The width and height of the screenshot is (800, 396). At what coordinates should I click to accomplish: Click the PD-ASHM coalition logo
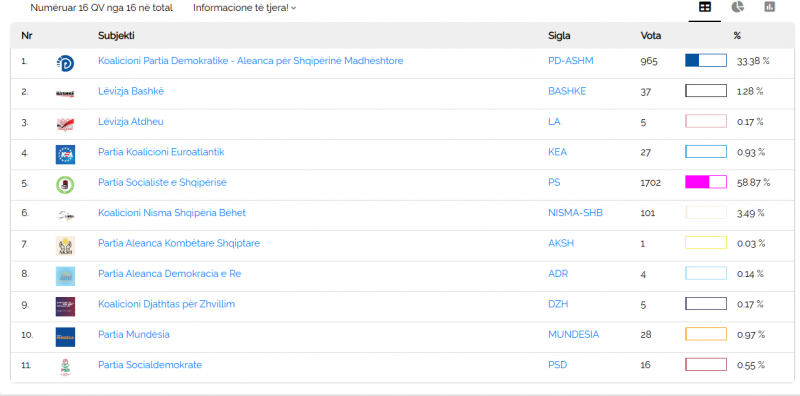pyautogui.click(x=65, y=63)
